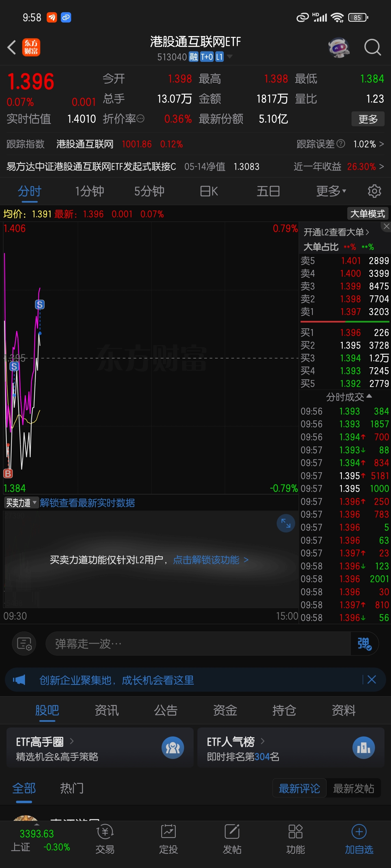Tap the search magnifier icon
Screen dimensions: 391x868
373,47
